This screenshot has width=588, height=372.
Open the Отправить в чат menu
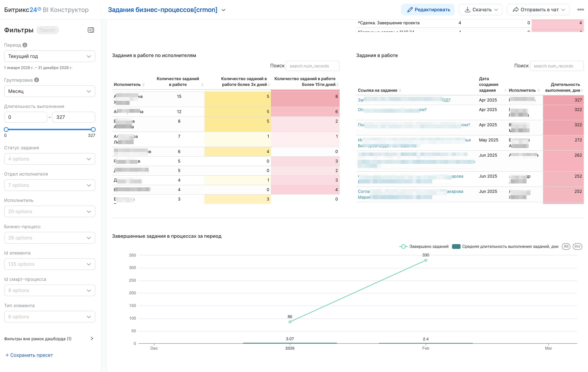coord(538,10)
